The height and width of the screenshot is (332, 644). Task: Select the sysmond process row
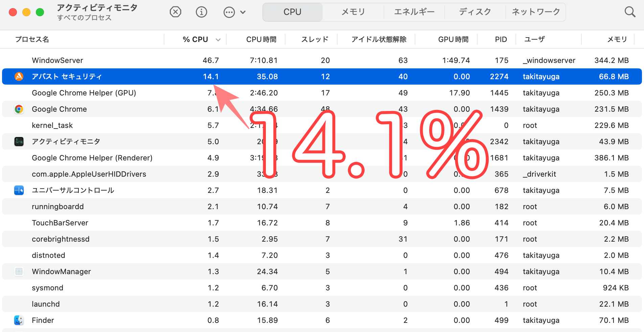(x=322, y=288)
